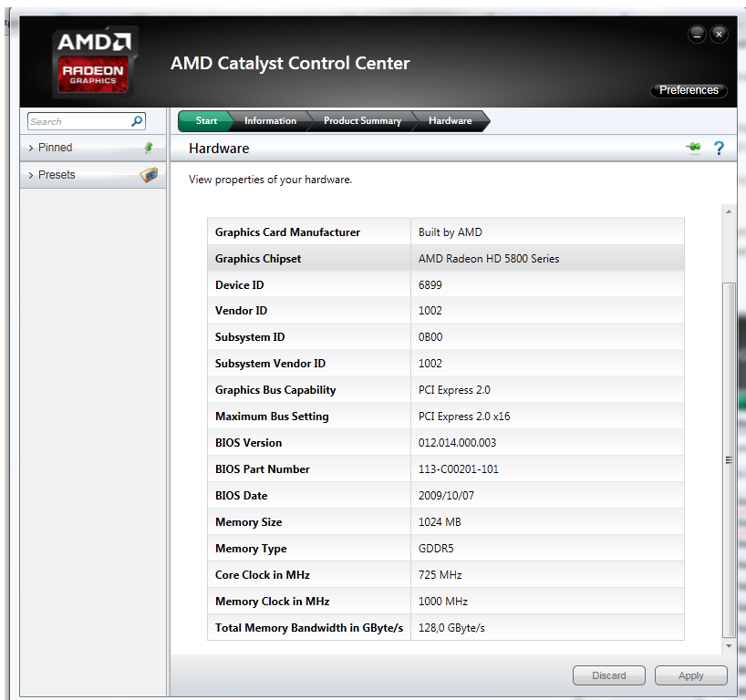
Task: Click the Memory Clock value 1000 MHz
Action: click(443, 602)
